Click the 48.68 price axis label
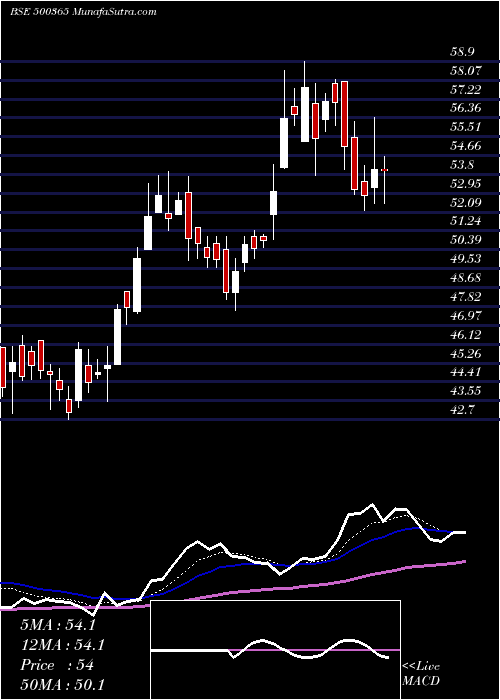500x700 pixels. (465, 278)
